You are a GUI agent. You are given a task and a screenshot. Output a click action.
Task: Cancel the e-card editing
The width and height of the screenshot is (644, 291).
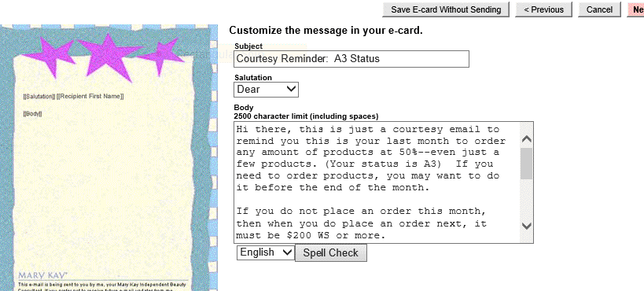tap(599, 9)
